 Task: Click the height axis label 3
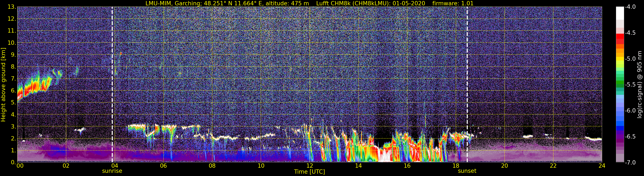pos(13,127)
